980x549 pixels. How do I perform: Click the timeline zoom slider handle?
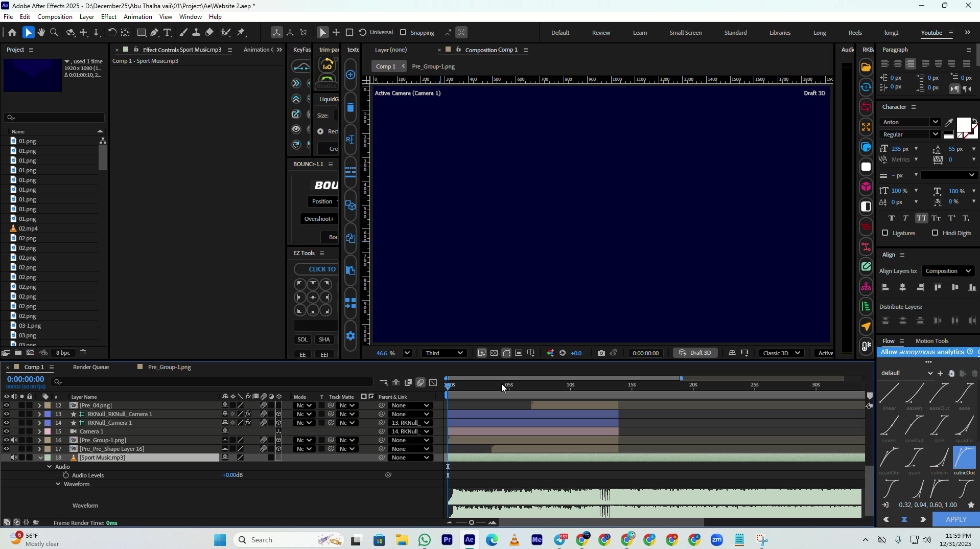pos(472,523)
